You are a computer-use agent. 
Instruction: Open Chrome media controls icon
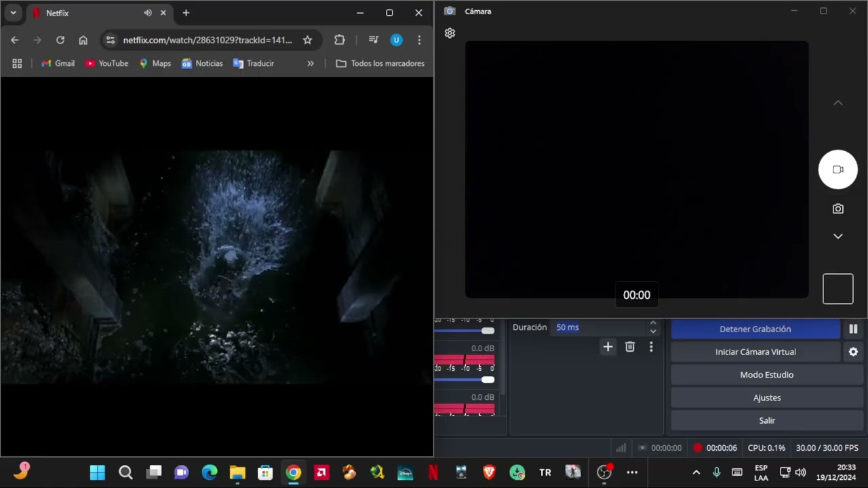[x=373, y=40]
